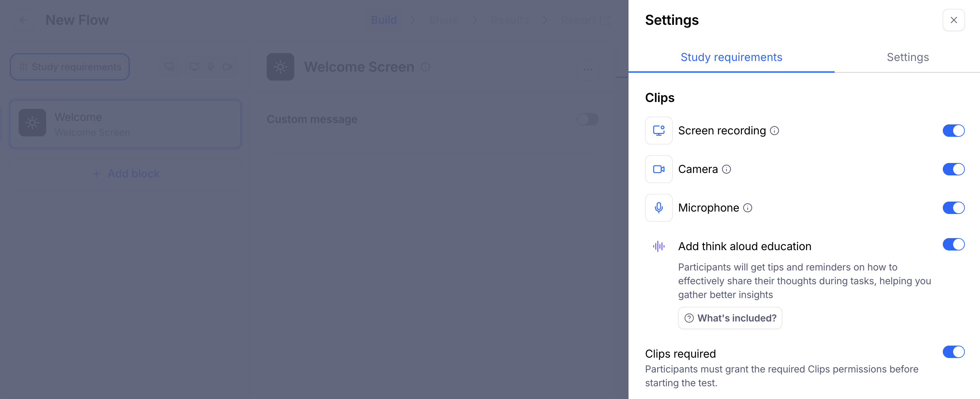Click the microphone icon in the top toolbar
This screenshot has height=399, width=980.
(x=211, y=66)
